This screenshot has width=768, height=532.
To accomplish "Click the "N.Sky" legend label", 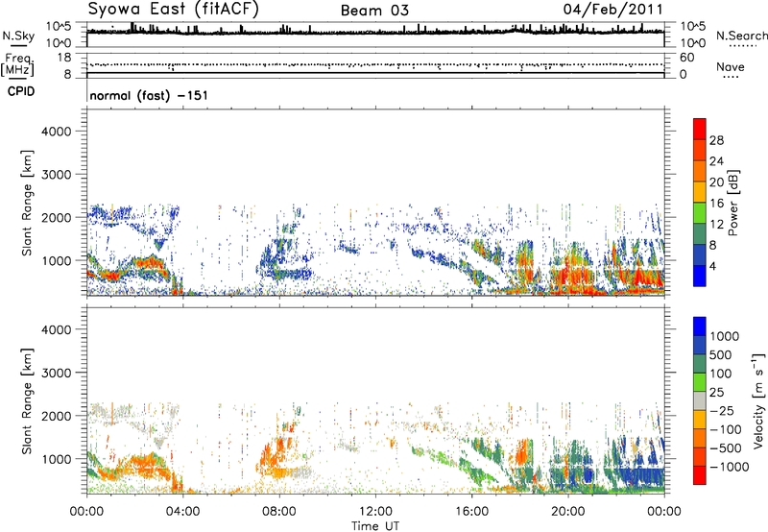I will (x=18, y=36).
